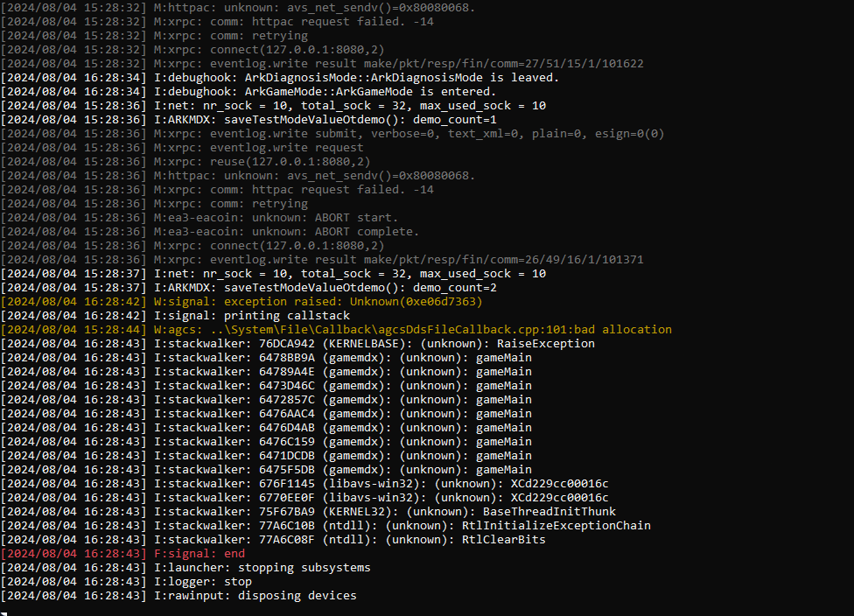Click the RtlClearBits stackwalker line
The height and width of the screenshot is (616, 854).
pyautogui.click(x=349, y=540)
